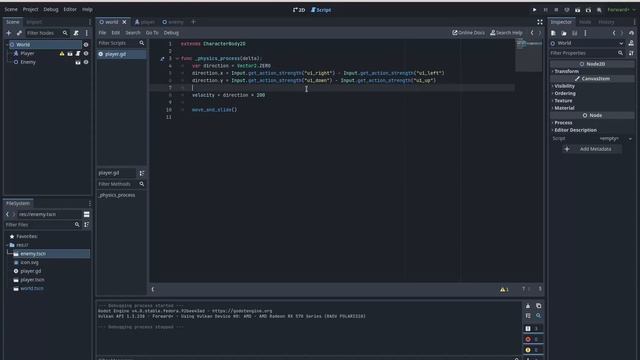Switch to the History tab
This screenshot has height=360, width=640.
pyautogui.click(x=606, y=22)
